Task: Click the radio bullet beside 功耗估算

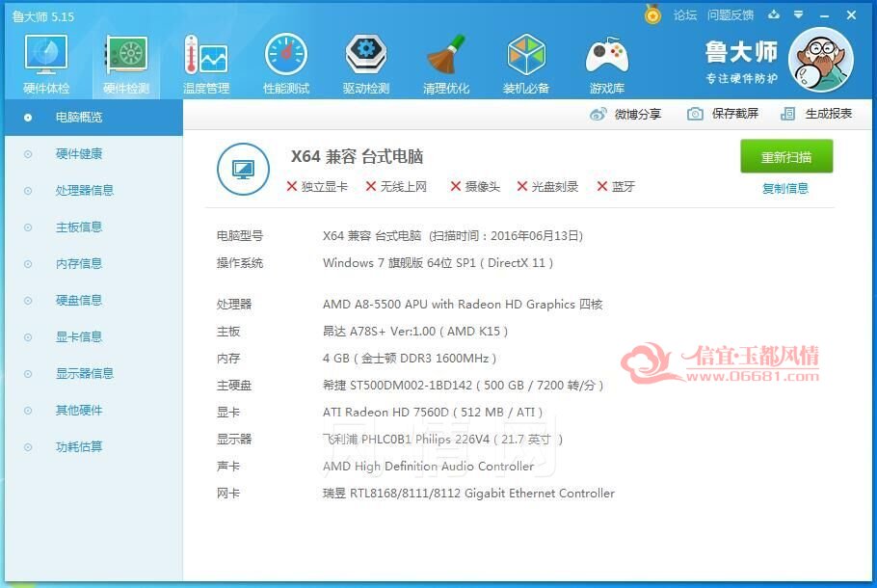Action: [28, 447]
